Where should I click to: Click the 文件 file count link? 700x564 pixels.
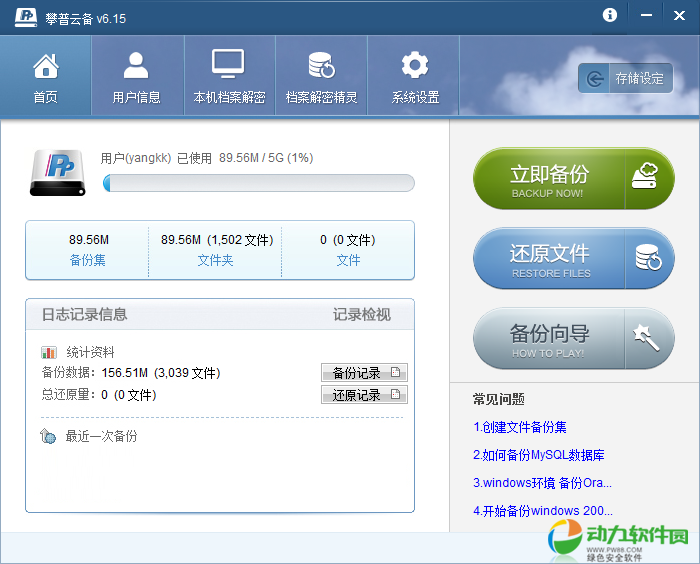pos(348,260)
